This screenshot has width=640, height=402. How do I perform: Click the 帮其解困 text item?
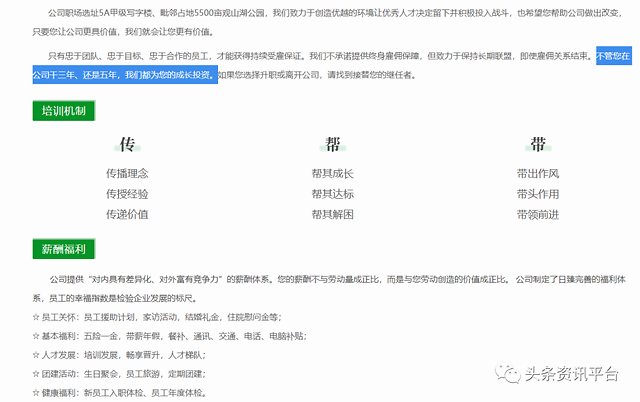[x=333, y=215]
